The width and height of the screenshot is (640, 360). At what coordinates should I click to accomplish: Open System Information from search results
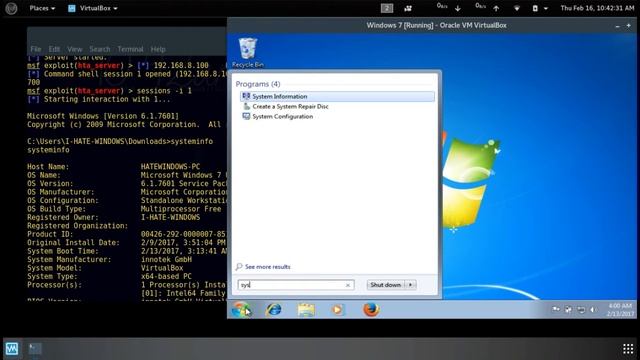click(337, 96)
